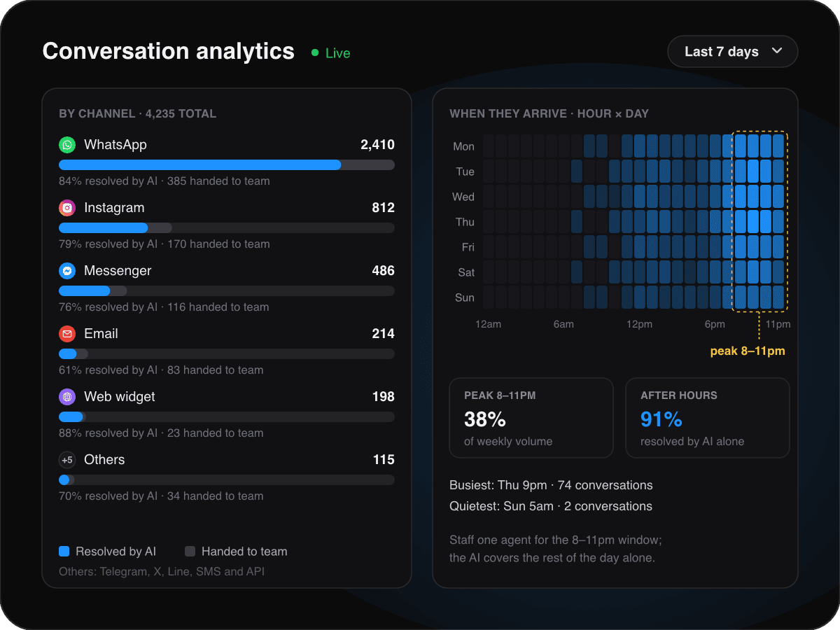Click the yellow 'peak 8–11pm' annotation
The width and height of the screenshot is (840, 630).
pyautogui.click(x=748, y=351)
